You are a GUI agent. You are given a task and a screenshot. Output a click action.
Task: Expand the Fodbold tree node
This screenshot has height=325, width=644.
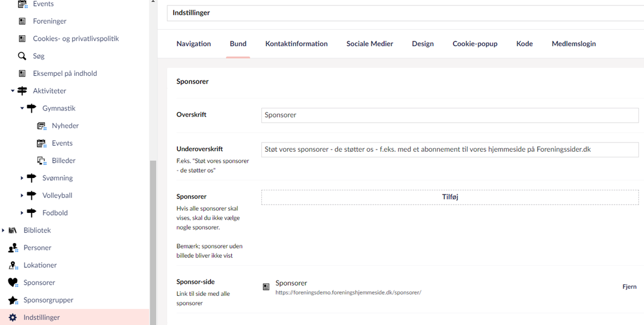tap(22, 213)
